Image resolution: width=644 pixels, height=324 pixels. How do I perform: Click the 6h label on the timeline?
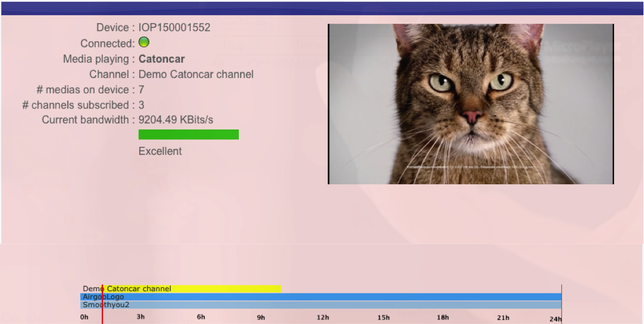coord(201,317)
